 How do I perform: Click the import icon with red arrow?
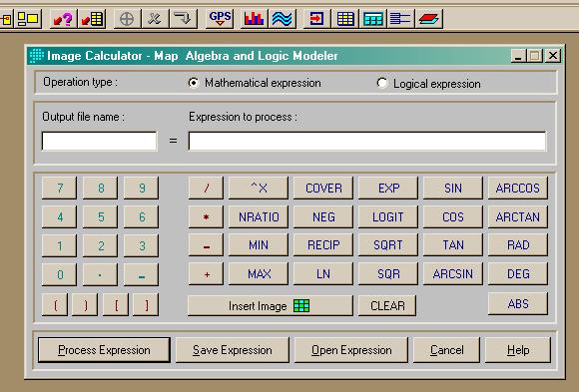coord(316,19)
